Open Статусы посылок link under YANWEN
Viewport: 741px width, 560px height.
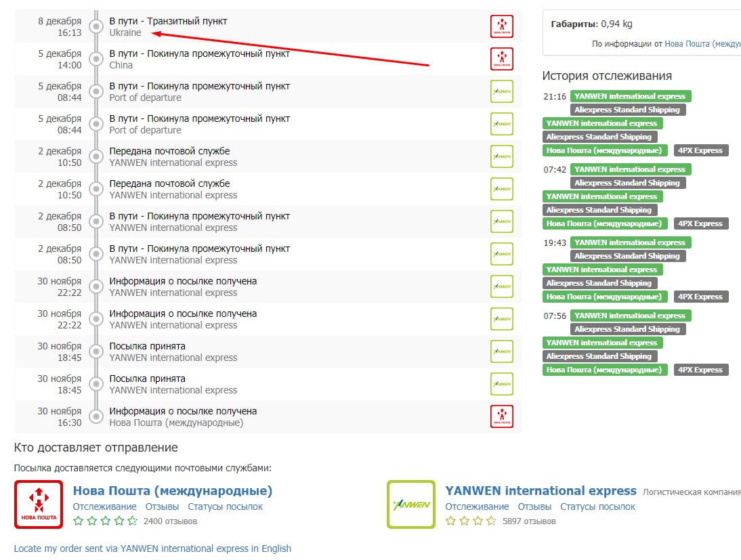(x=597, y=507)
